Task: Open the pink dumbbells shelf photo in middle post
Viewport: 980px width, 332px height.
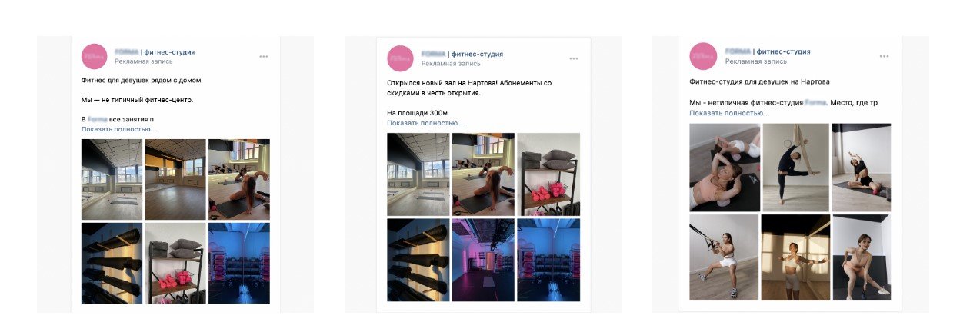Action: 548,174
